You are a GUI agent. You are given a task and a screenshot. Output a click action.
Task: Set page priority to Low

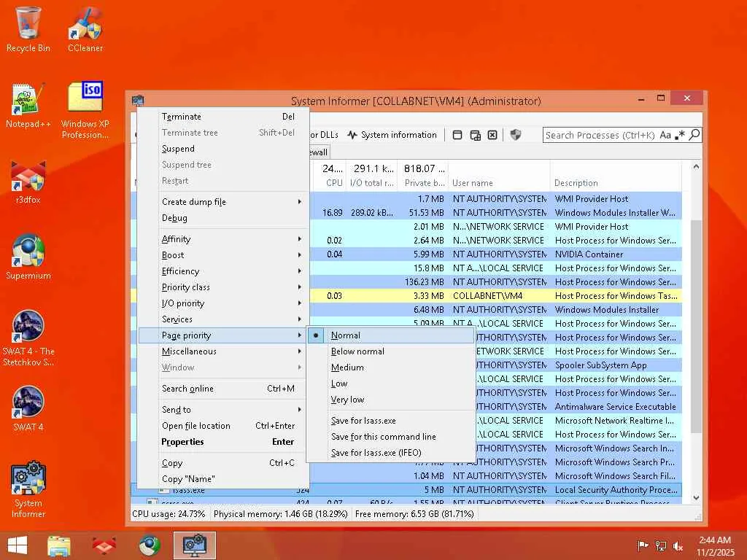tap(391, 384)
